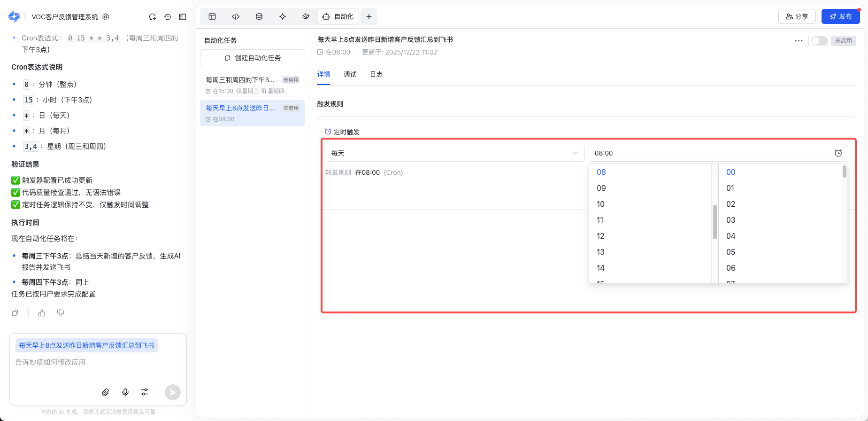Expand the 每天 frequency dropdown
The image size is (868, 421).
point(454,153)
